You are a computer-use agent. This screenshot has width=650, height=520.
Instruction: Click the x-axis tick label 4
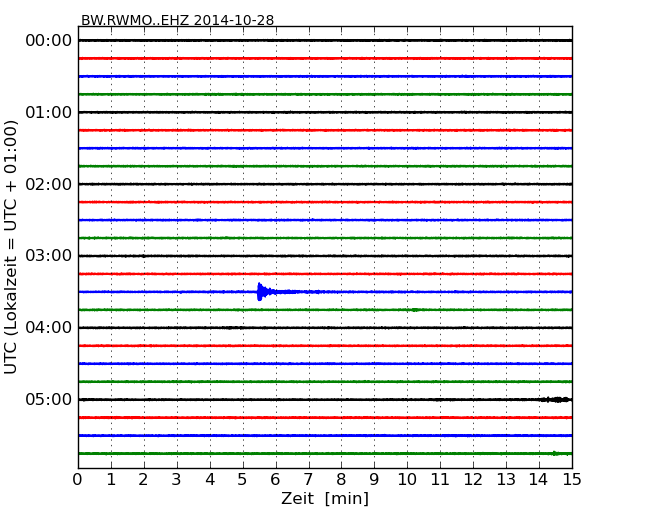pos(210,480)
